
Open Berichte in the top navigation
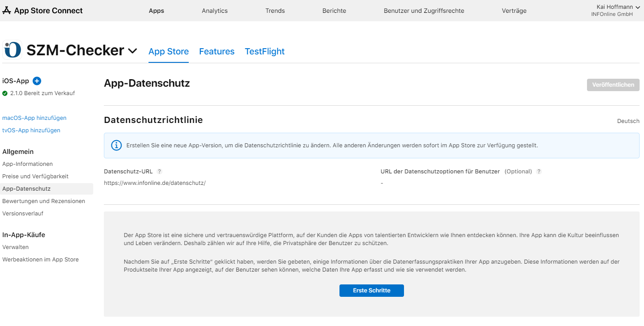pos(334,11)
